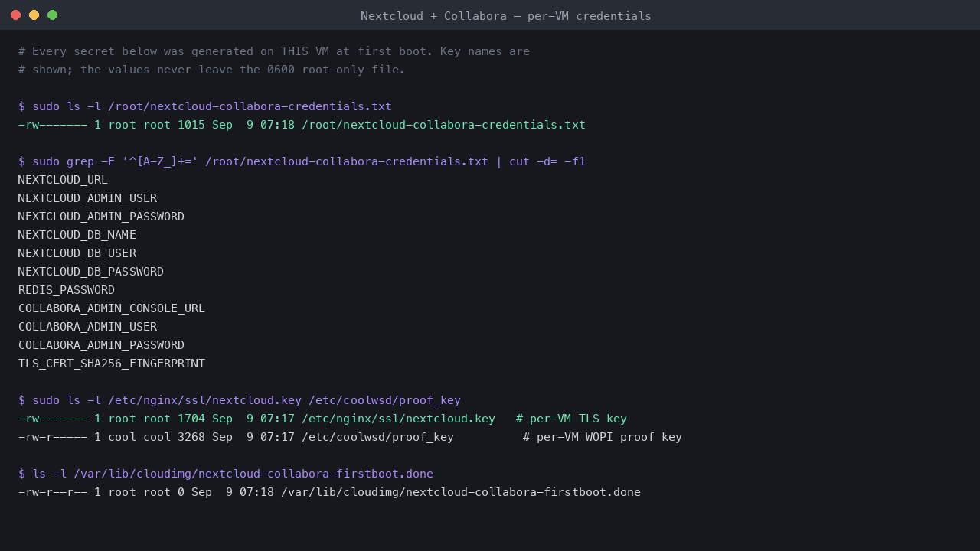Screen dimensions: 980x551
Task: Click the output path /etc/nginx/ssl/nextcloud.key
Action: (398, 419)
